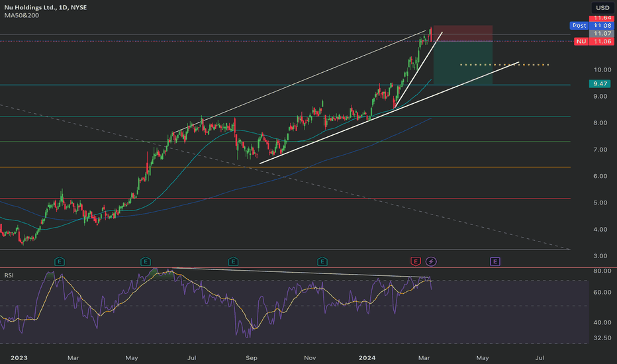
Task: Click the 2023 label on the time axis
Action: click(x=19, y=357)
